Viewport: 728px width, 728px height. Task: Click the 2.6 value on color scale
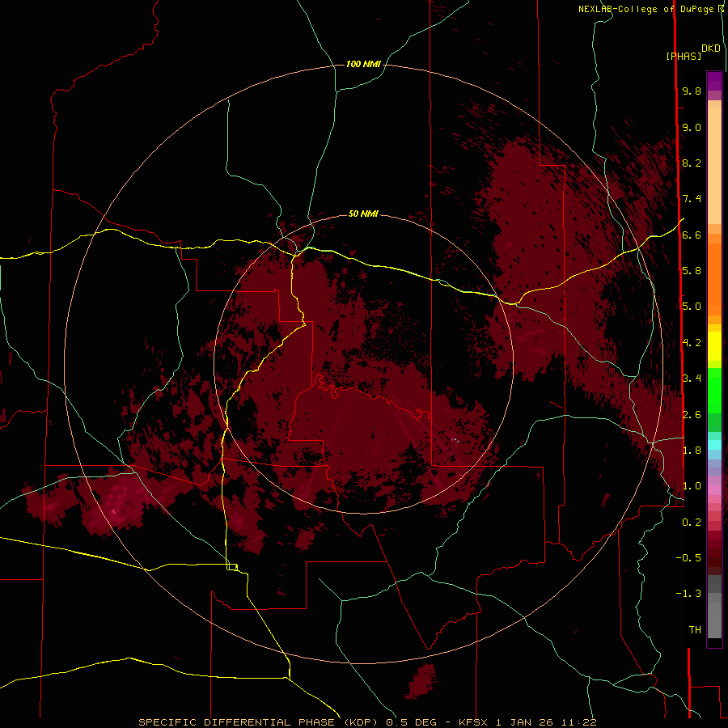[692, 415]
